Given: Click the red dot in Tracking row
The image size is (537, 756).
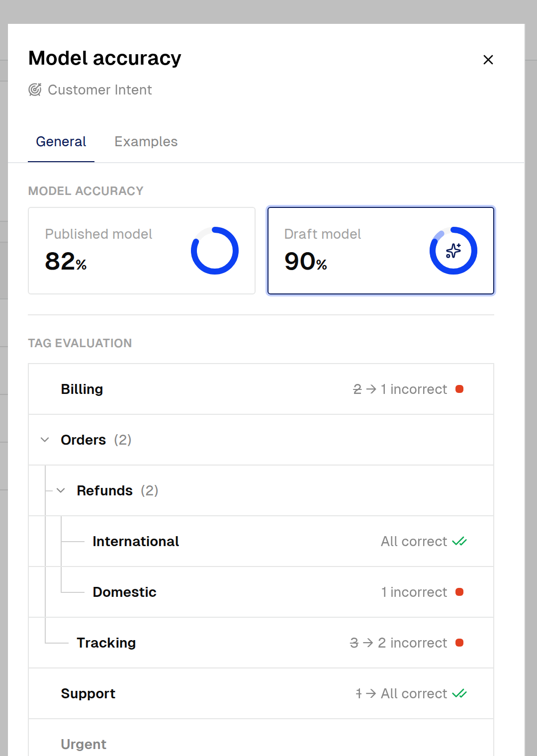Looking at the screenshot, I should coord(459,643).
